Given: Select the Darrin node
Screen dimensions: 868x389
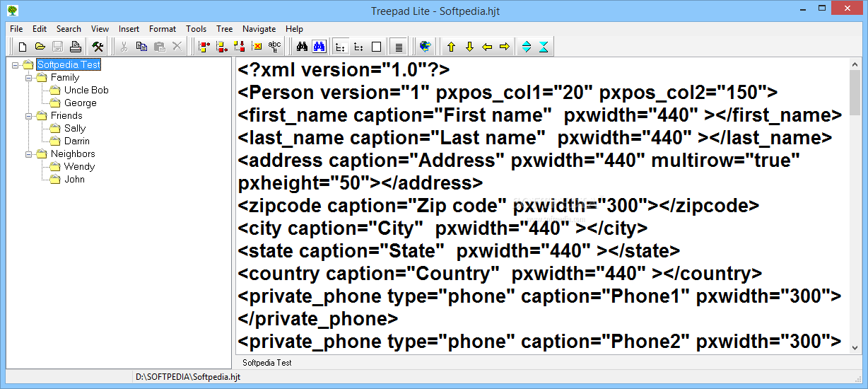Looking at the screenshot, I should [77, 141].
